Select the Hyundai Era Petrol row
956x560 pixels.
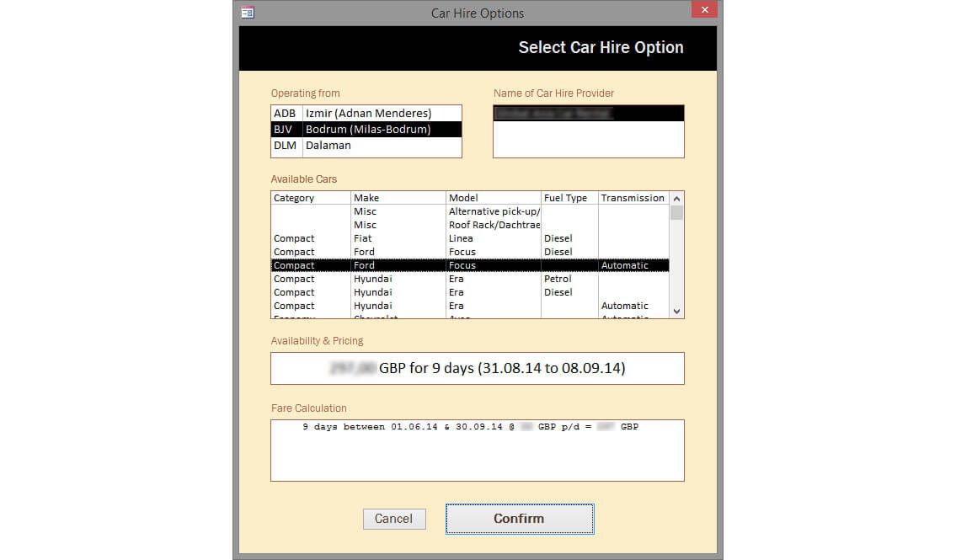point(469,279)
